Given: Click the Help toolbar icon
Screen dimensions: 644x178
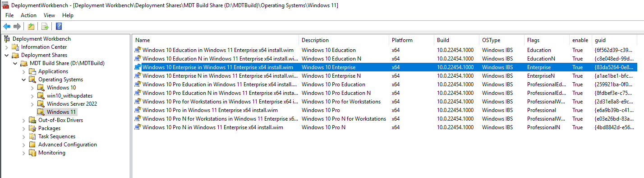Looking at the screenshot, I should pos(59,26).
